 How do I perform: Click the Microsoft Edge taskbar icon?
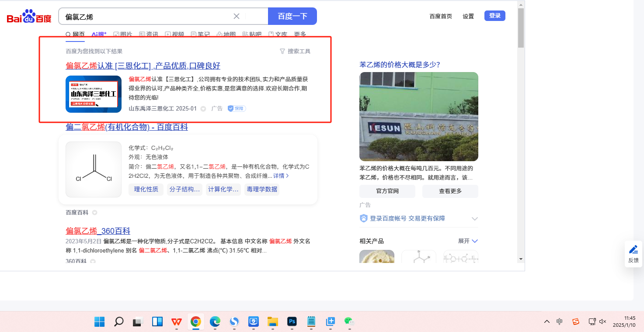215,322
